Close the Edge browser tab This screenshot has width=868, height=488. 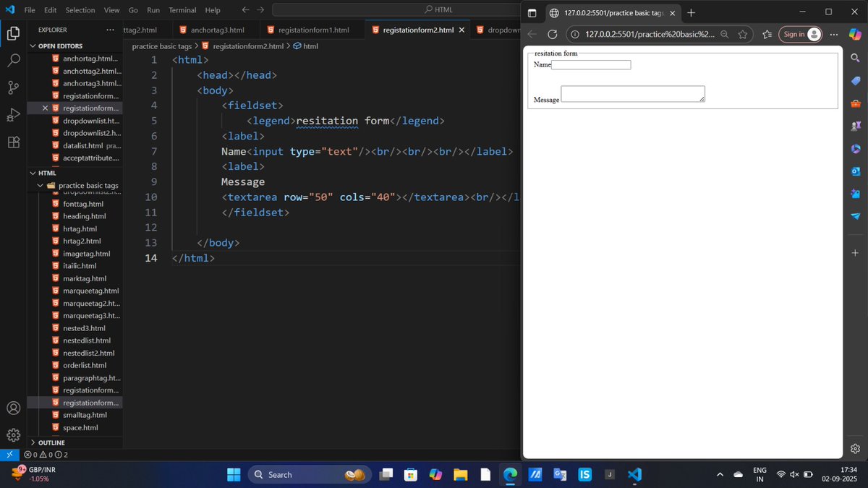(x=673, y=13)
